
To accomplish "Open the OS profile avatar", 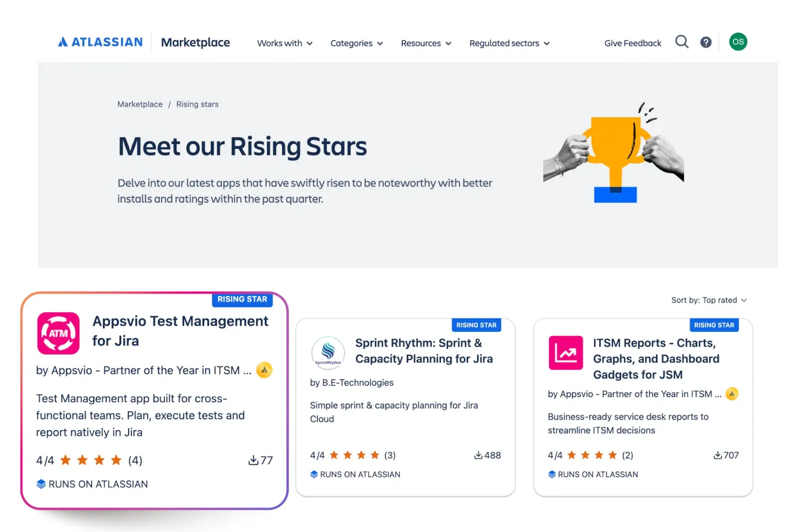I will coord(738,41).
